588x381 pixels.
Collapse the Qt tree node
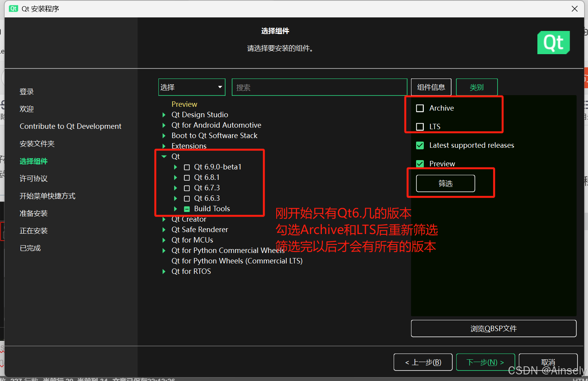click(x=164, y=157)
